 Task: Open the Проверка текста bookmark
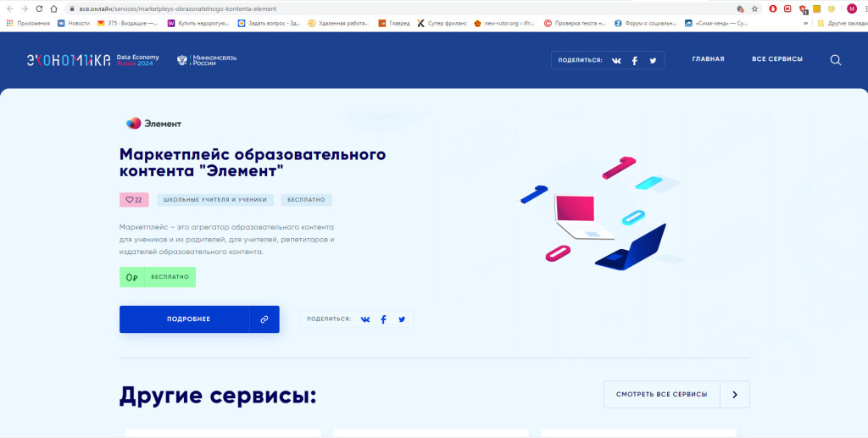coord(575,23)
